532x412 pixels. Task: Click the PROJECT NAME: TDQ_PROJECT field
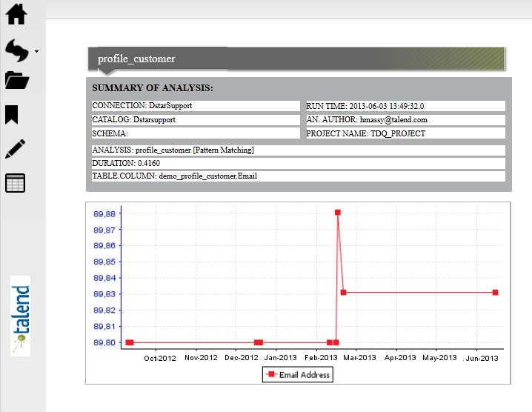point(405,133)
